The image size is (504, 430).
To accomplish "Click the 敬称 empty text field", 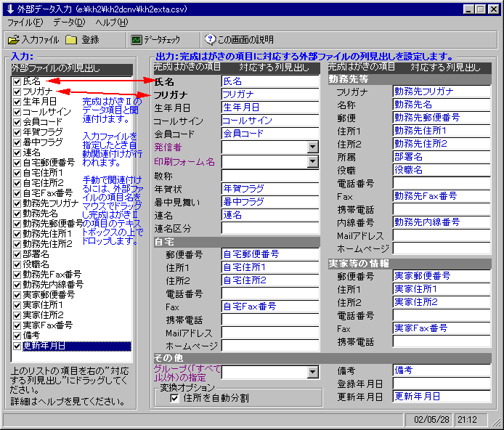I will [x=269, y=175].
